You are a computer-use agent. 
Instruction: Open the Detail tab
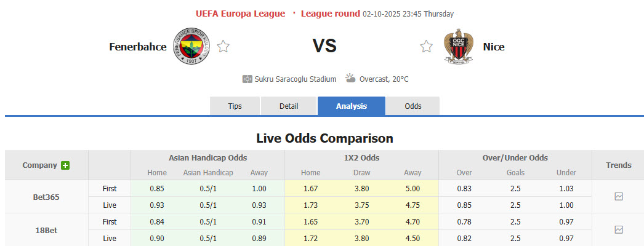point(289,106)
